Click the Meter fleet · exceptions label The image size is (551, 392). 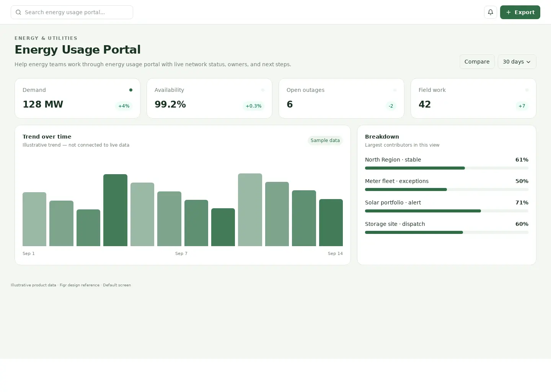click(x=397, y=181)
